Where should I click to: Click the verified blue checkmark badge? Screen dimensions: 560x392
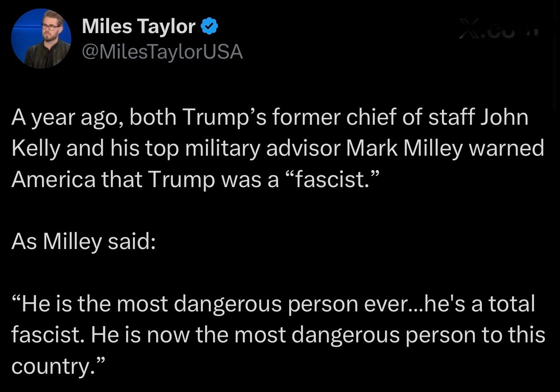tap(209, 28)
